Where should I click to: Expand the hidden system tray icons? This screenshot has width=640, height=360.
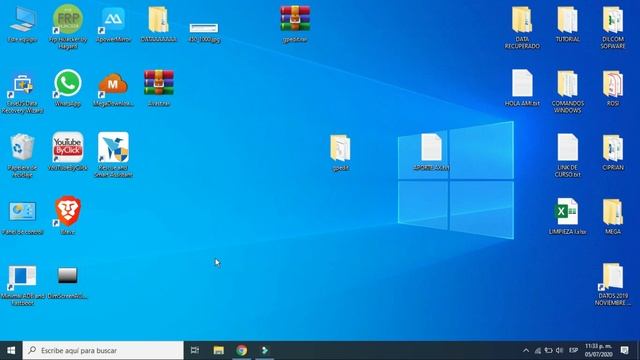click(526, 350)
